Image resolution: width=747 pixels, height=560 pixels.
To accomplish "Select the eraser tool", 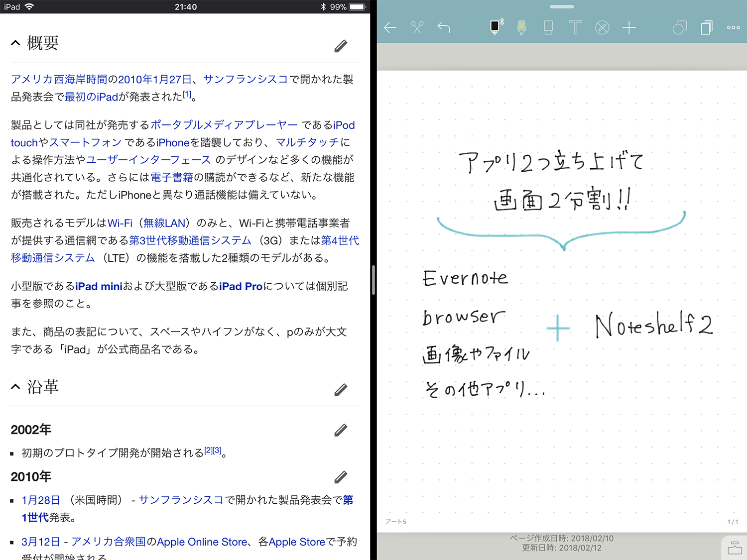I will tap(548, 27).
